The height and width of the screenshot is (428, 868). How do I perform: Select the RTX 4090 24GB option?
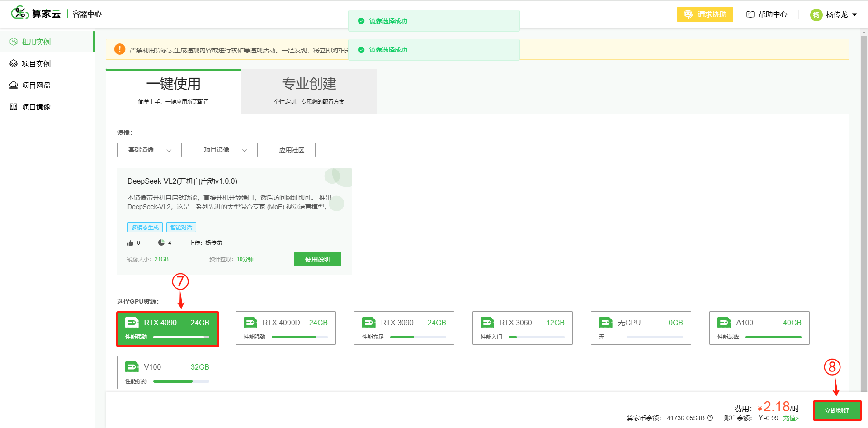coord(168,329)
